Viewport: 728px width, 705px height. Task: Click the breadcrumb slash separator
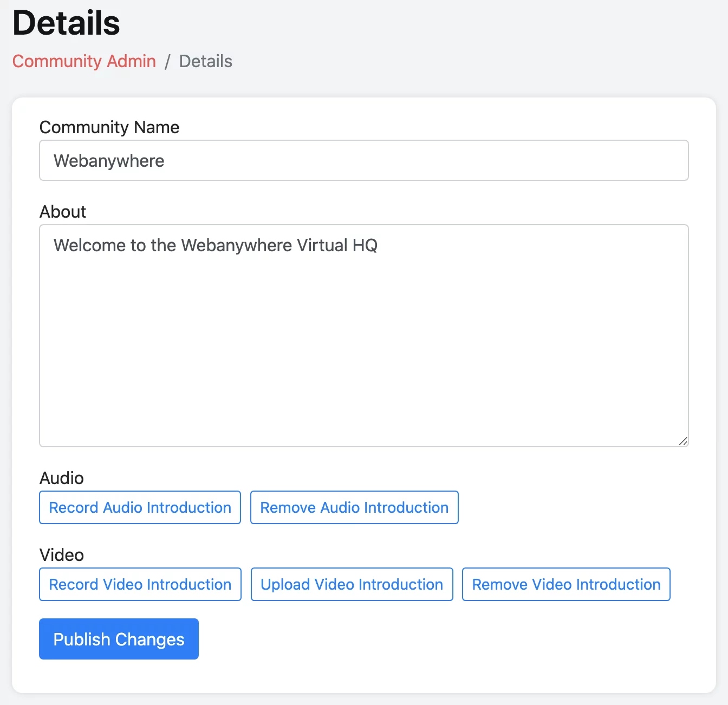[x=167, y=62]
